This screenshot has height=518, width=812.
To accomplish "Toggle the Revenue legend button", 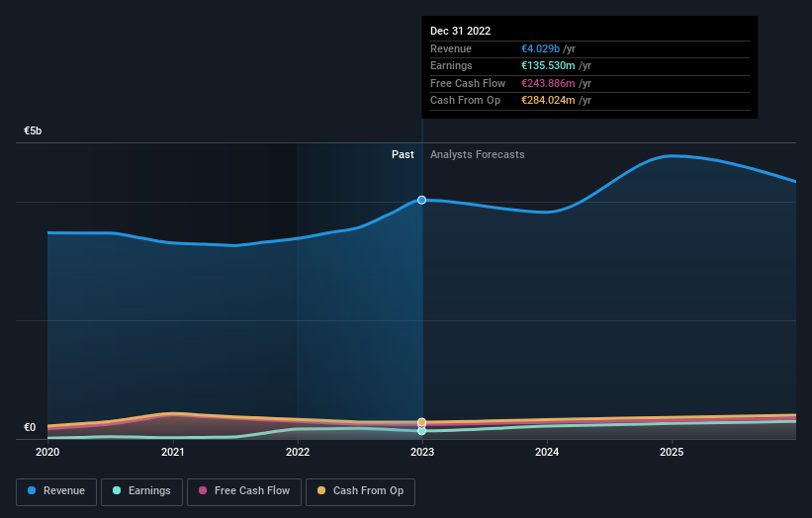I will pyautogui.click(x=56, y=491).
